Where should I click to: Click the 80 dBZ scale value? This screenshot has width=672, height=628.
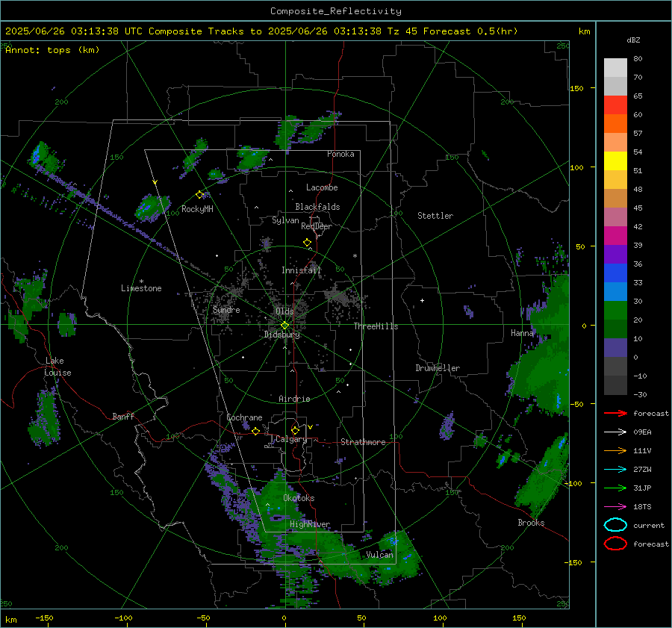coord(638,59)
